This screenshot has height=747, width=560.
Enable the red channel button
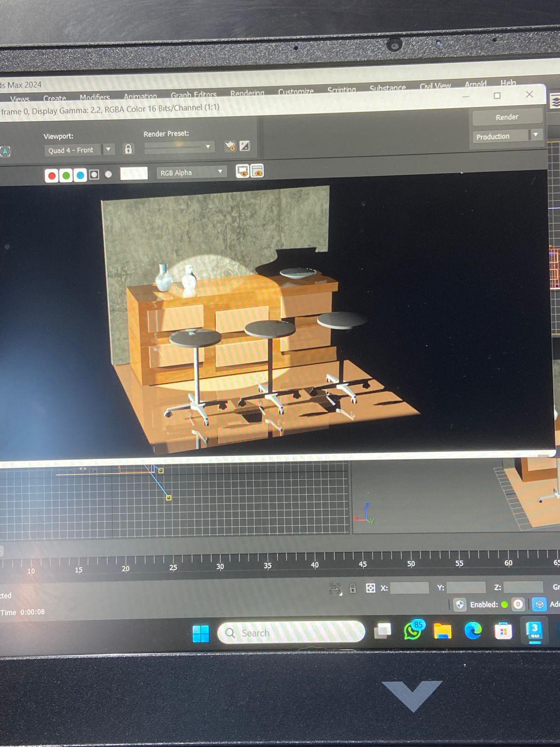[52, 176]
